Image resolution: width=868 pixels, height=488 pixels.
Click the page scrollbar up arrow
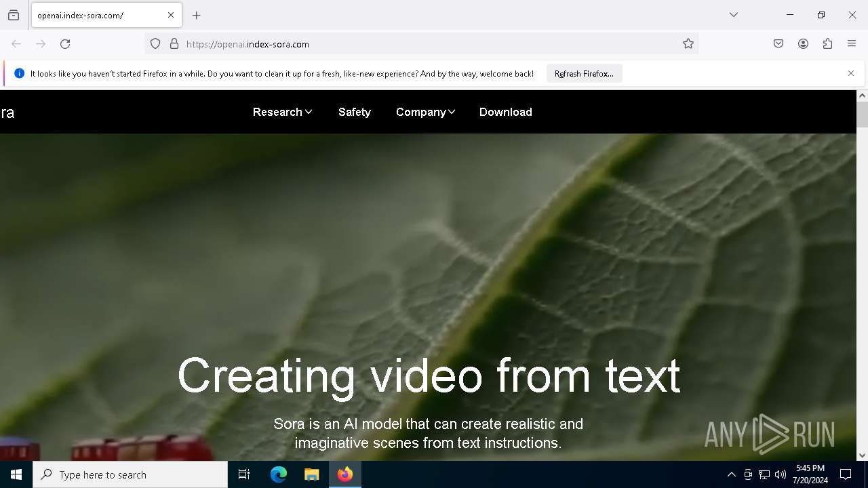click(x=862, y=96)
